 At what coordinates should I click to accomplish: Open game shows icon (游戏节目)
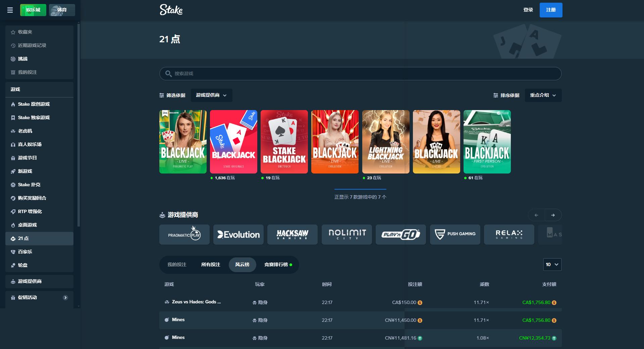coord(13,158)
